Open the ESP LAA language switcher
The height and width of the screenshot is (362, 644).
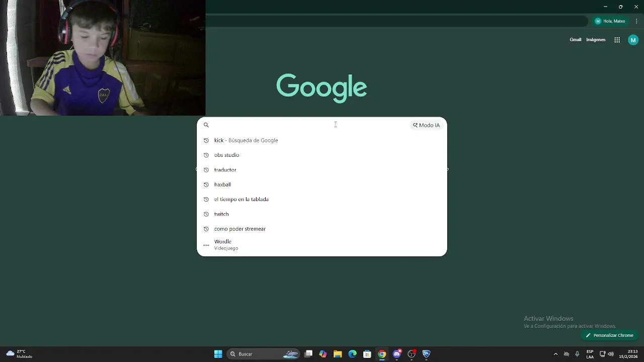pyautogui.click(x=590, y=354)
